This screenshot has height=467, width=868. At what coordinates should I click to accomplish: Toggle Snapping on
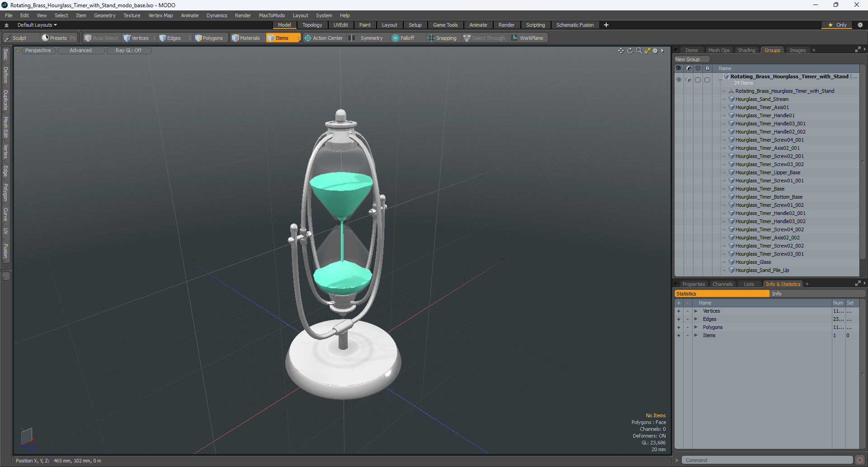[443, 38]
